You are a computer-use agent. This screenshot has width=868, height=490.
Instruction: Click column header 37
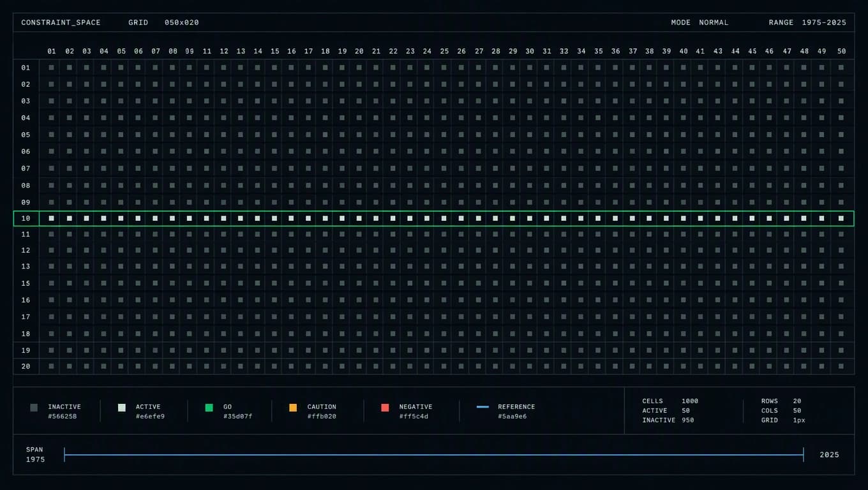click(x=632, y=51)
